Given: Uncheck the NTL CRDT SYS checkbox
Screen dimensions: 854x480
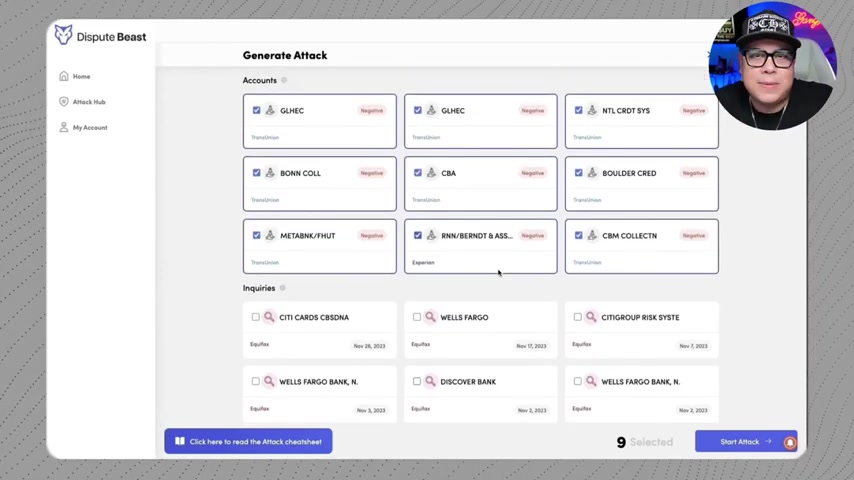Looking at the screenshot, I should (x=578, y=110).
